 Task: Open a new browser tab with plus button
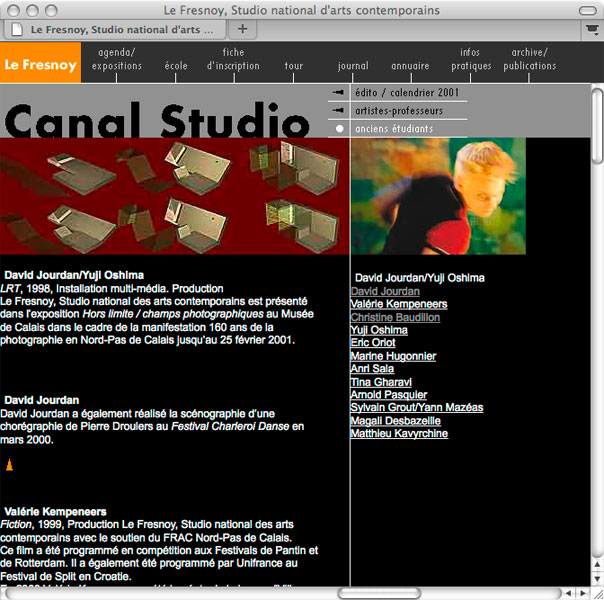[243, 29]
